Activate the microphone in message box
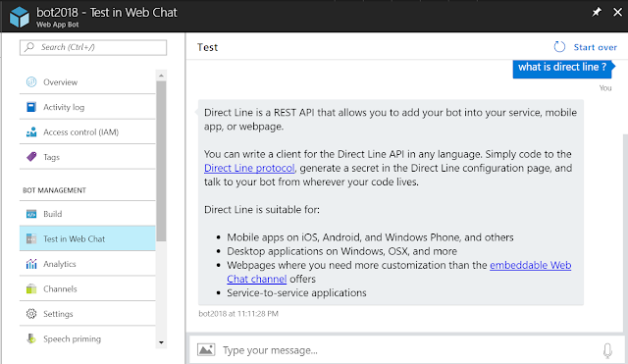Screen dimensions: 628x364 (607, 350)
